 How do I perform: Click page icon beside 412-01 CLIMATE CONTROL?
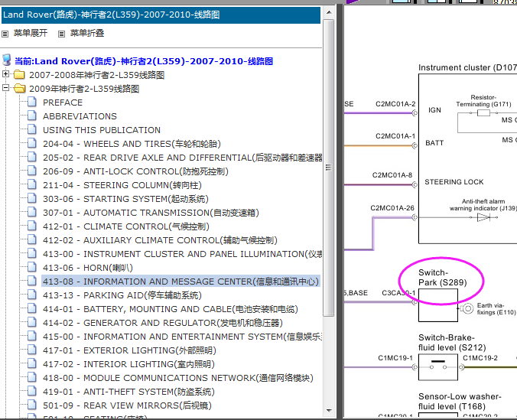tap(32, 226)
